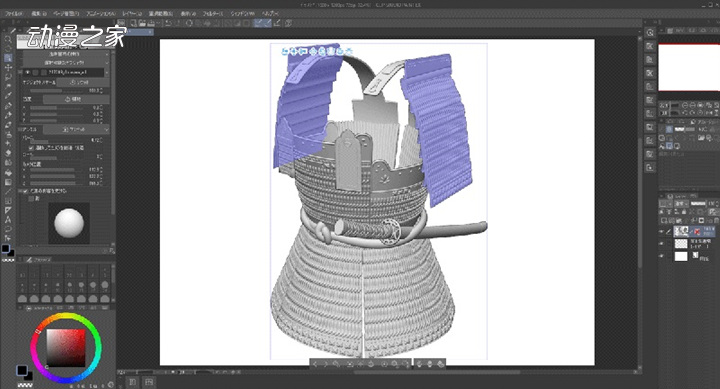Select the largest brush size preset in second row
This screenshot has width=720, height=389.
click(x=105, y=285)
